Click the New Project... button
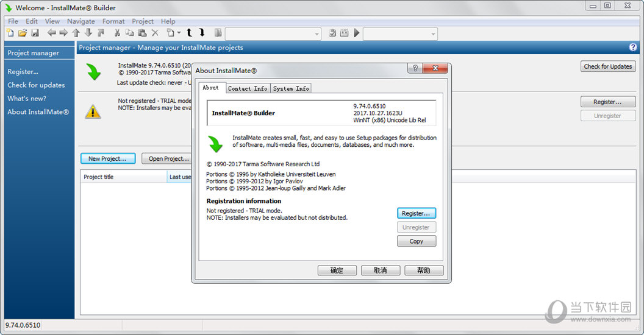 pos(107,158)
